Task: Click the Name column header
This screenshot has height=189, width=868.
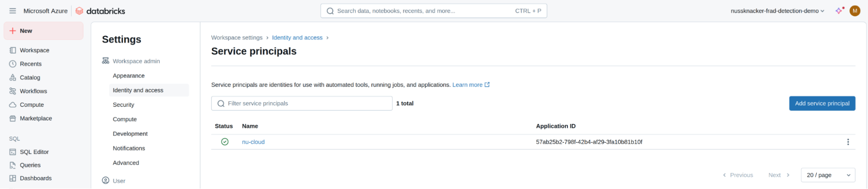Action: (x=250, y=126)
